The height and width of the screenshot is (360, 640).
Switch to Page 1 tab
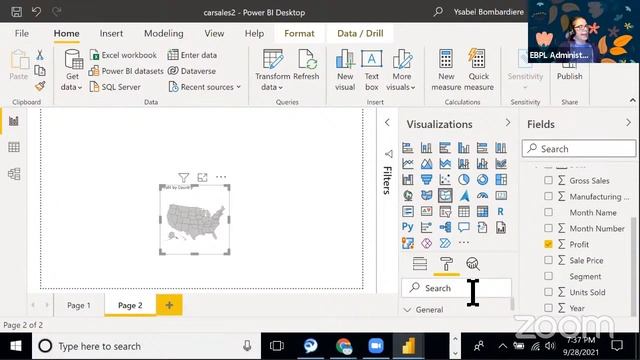79,305
